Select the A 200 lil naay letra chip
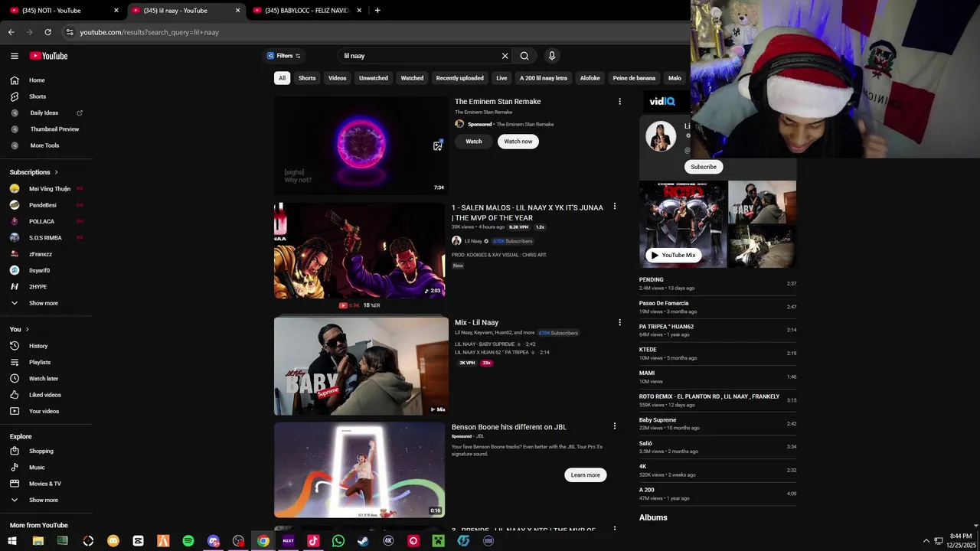Viewport: 980px width, 551px height. coord(544,78)
